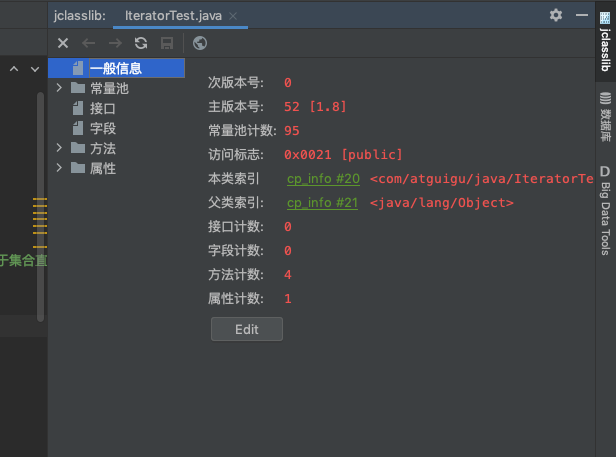
Task: Close the IteratorTest.java tab
Action: [x=233, y=16]
